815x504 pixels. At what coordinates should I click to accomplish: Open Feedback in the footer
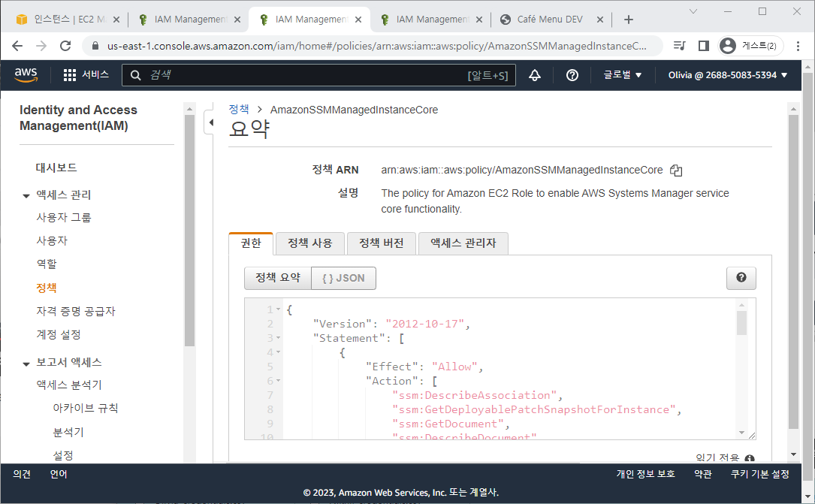[x=22, y=474]
